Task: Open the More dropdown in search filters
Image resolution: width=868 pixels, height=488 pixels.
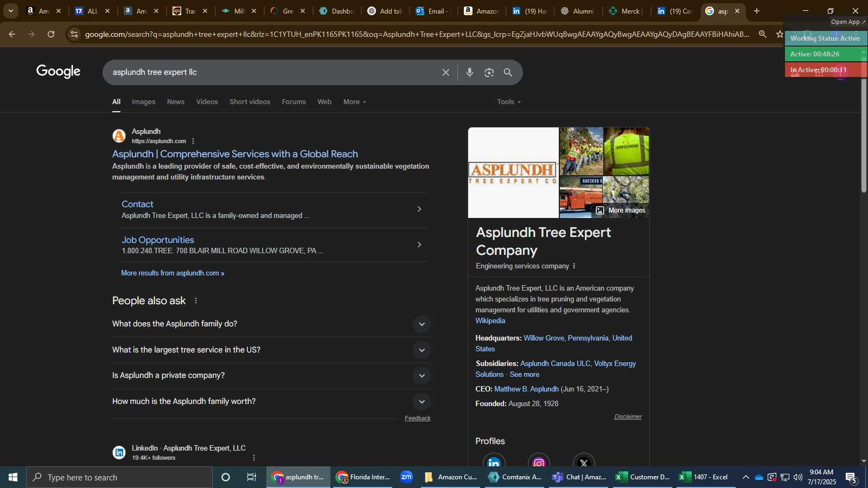Action: (355, 102)
